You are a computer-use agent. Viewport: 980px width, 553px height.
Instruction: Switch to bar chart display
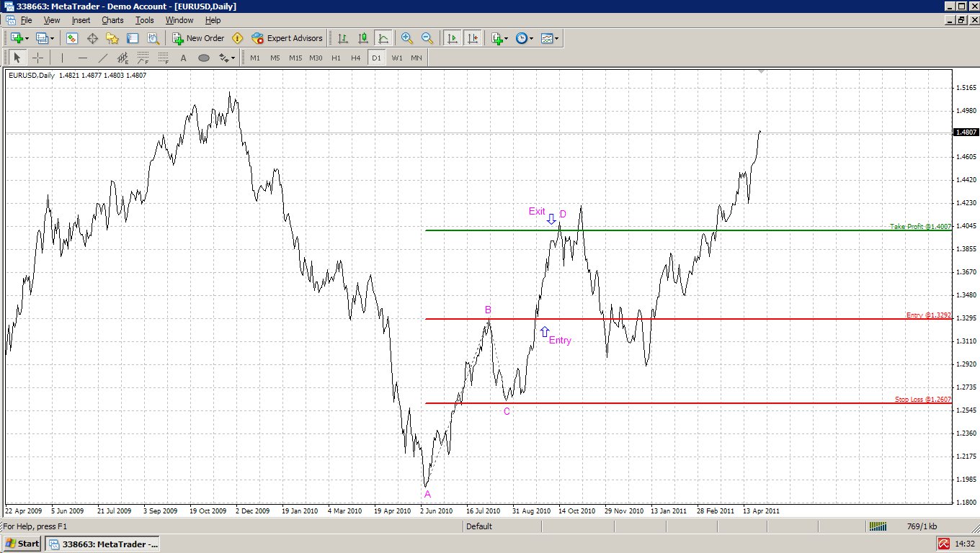coord(343,38)
